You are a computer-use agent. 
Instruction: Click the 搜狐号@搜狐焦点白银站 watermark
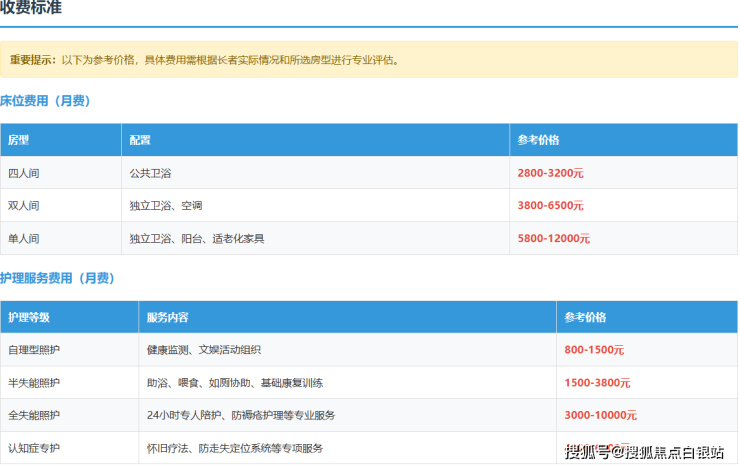(x=645, y=452)
